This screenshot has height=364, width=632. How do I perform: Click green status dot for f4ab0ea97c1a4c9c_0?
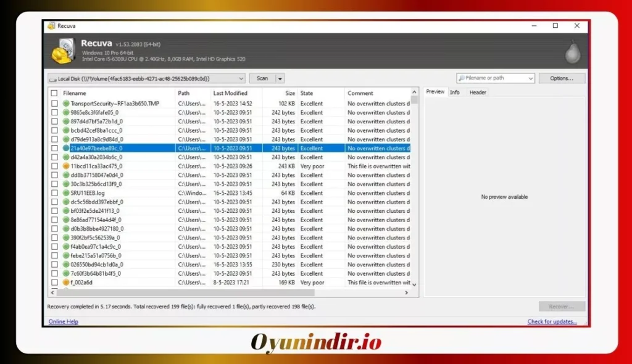click(66, 247)
